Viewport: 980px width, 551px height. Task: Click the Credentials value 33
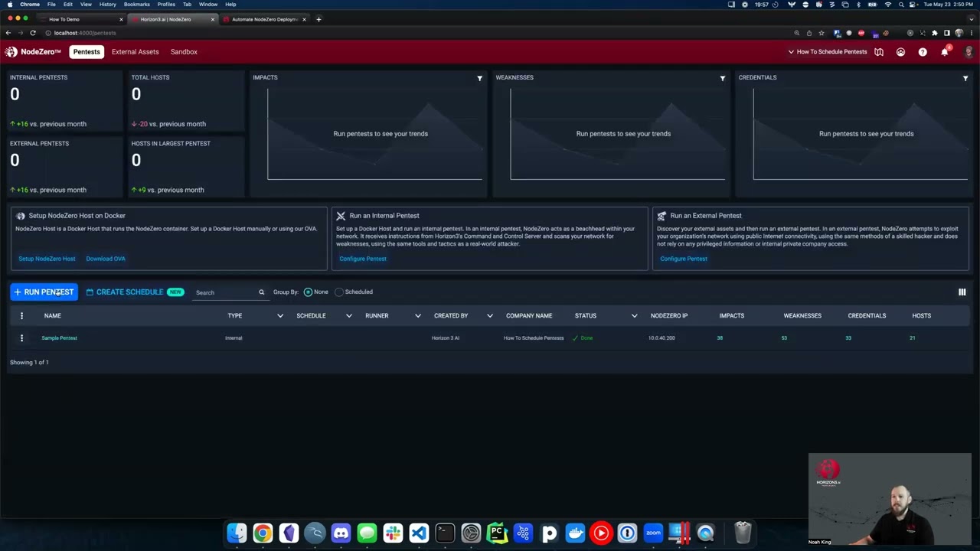click(848, 337)
